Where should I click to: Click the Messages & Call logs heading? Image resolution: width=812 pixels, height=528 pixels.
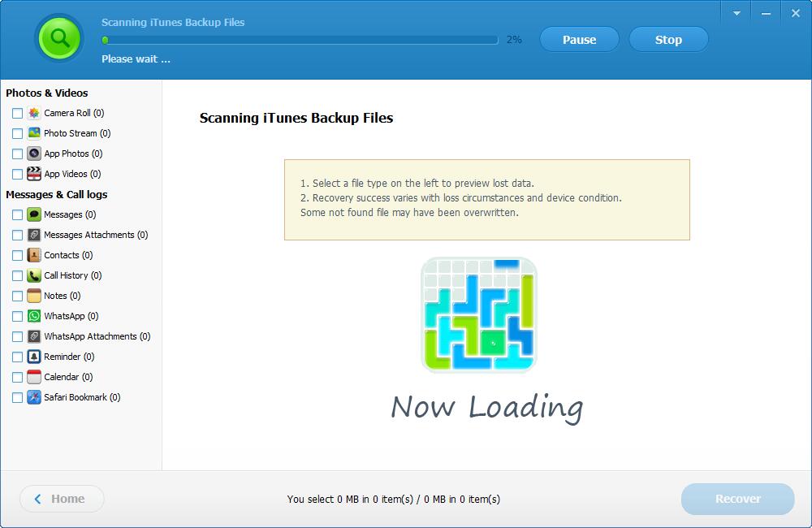tap(57, 194)
